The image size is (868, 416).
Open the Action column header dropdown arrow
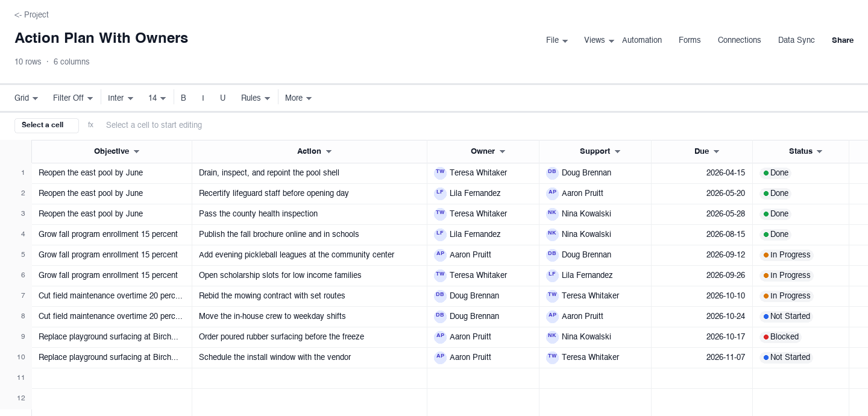329,152
